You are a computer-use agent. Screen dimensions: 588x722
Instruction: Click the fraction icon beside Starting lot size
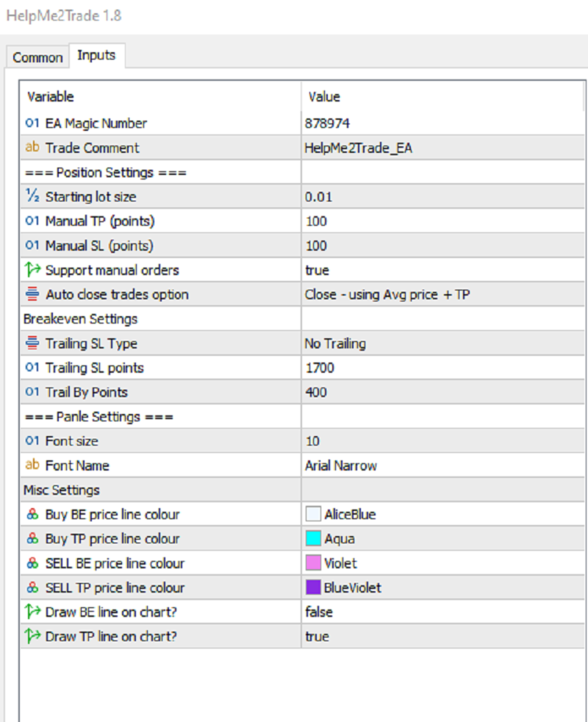click(32, 196)
